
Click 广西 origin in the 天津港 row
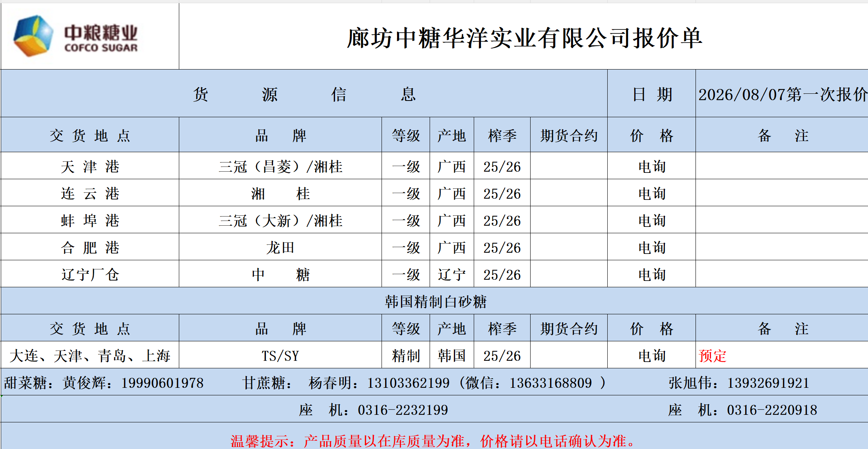(452, 166)
